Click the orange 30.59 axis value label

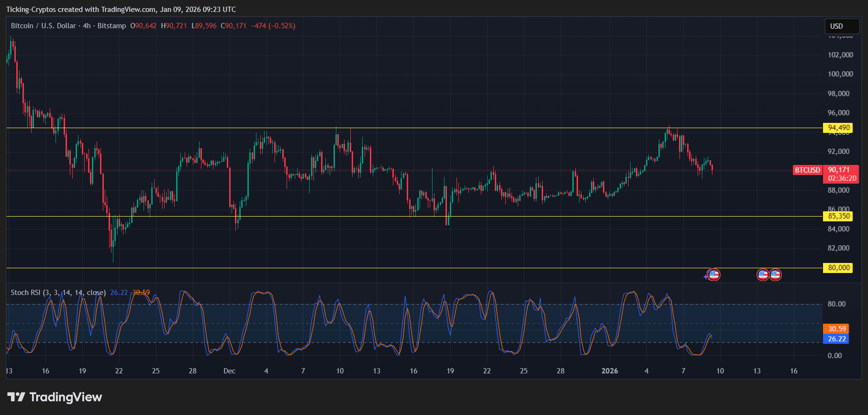pos(836,329)
